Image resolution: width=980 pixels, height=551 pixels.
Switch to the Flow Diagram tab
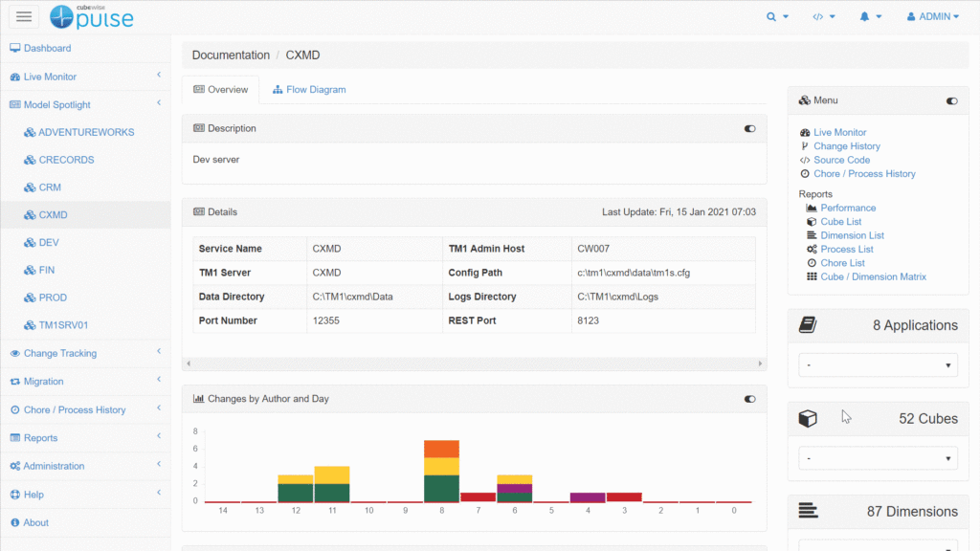309,90
